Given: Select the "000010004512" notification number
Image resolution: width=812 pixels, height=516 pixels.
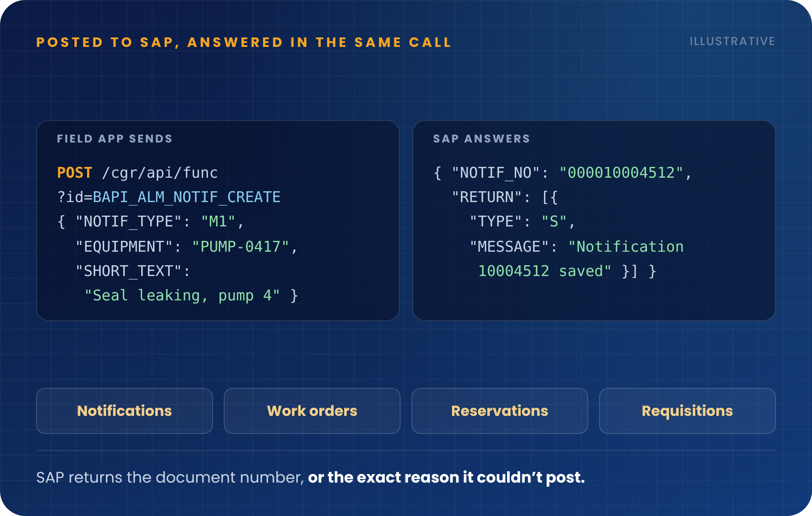Looking at the screenshot, I should (621, 173).
